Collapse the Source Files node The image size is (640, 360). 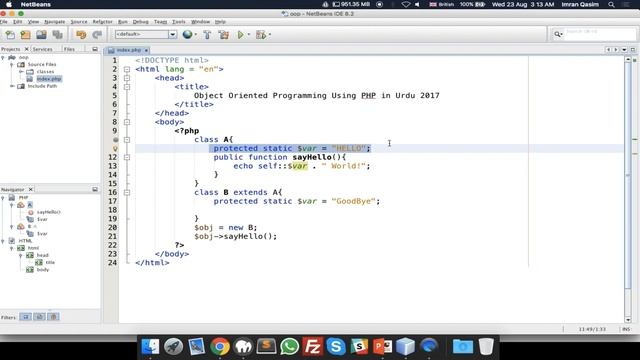(x=12, y=64)
